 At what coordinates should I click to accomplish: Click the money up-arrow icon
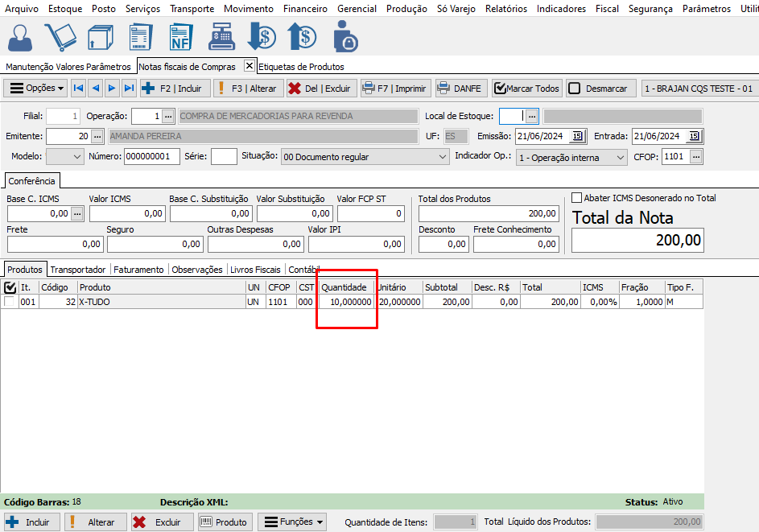pyautogui.click(x=302, y=37)
